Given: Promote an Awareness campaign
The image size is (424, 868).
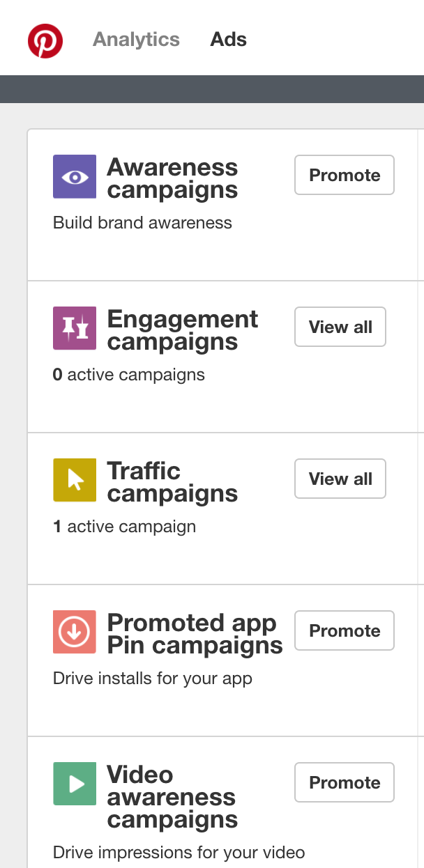Looking at the screenshot, I should (344, 175).
